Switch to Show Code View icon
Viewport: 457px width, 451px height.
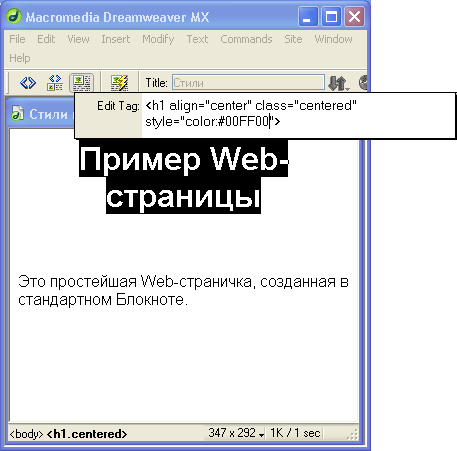coord(28,82)
